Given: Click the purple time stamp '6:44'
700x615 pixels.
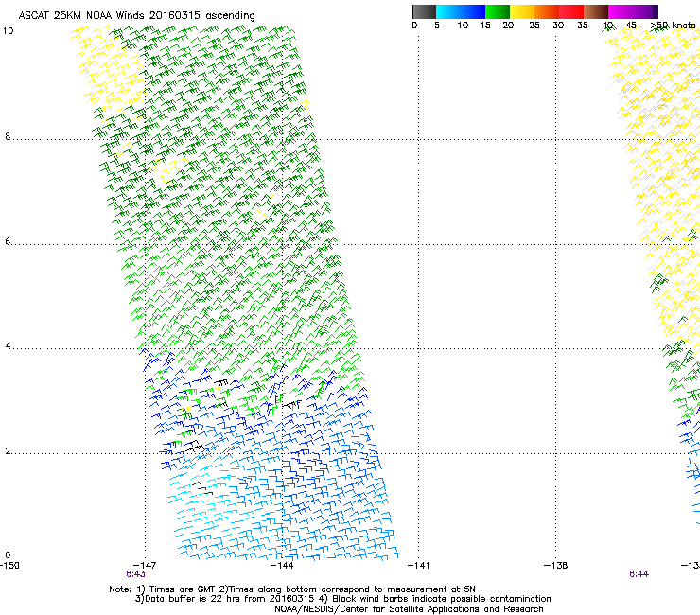Looking at the screenshot, I should [x=639, y=574].
